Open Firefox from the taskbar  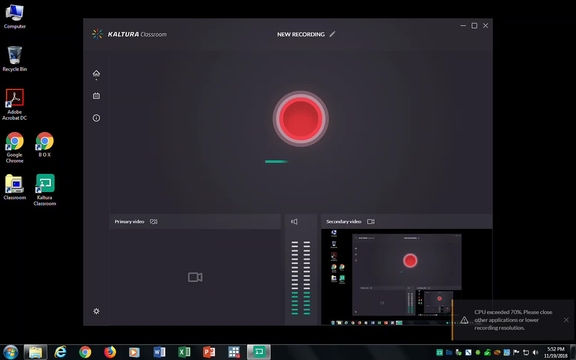click(x=109, y=352)
